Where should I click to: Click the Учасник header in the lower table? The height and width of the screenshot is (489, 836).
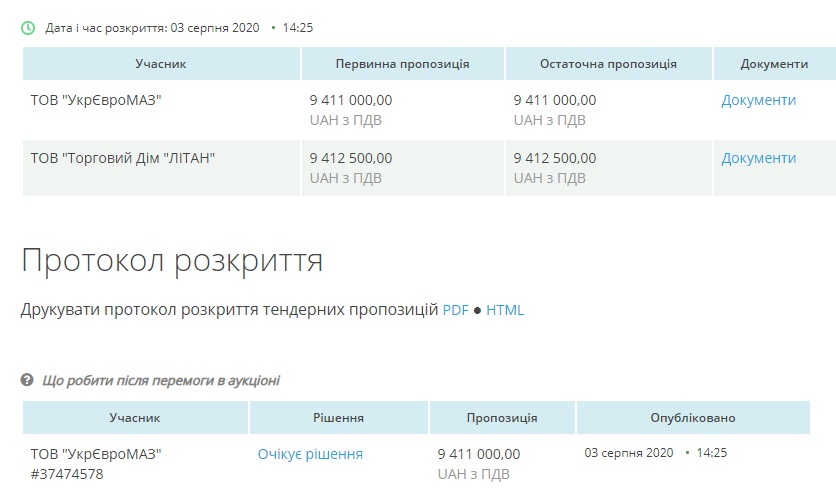click(x=135, y=418)
